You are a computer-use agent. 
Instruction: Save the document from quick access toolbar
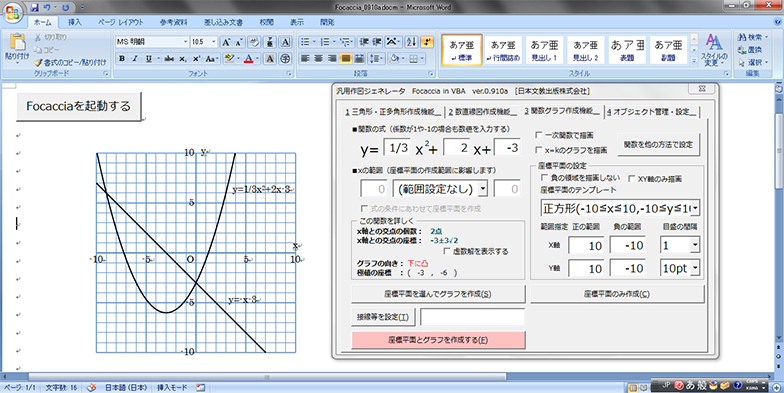(x=34, y=8)
